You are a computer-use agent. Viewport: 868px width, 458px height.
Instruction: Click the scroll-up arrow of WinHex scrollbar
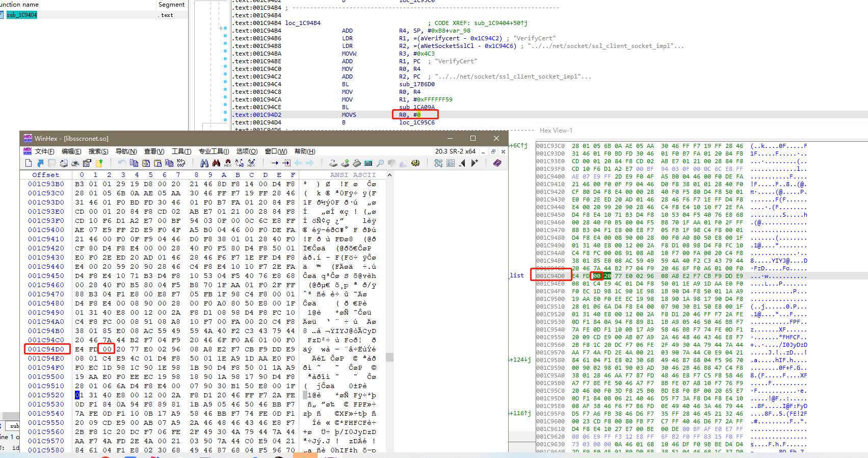(390, 175)
